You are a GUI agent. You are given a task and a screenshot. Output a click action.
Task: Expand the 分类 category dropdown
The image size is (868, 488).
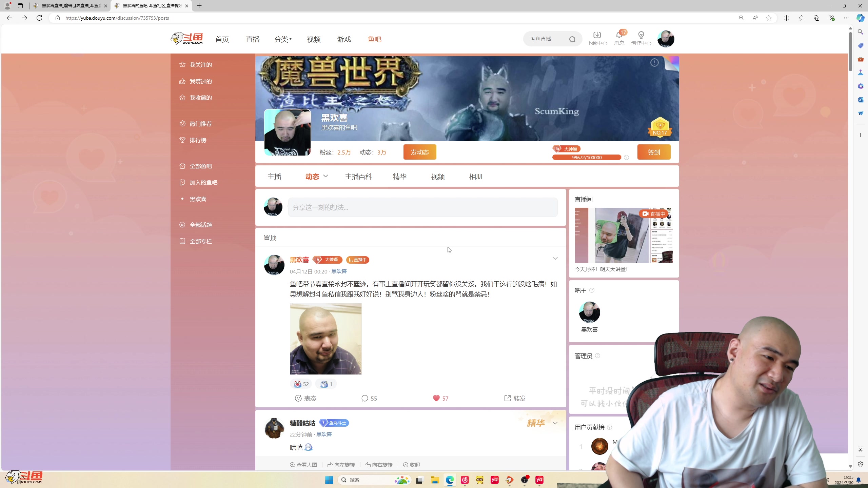click(x=283, y=39)
